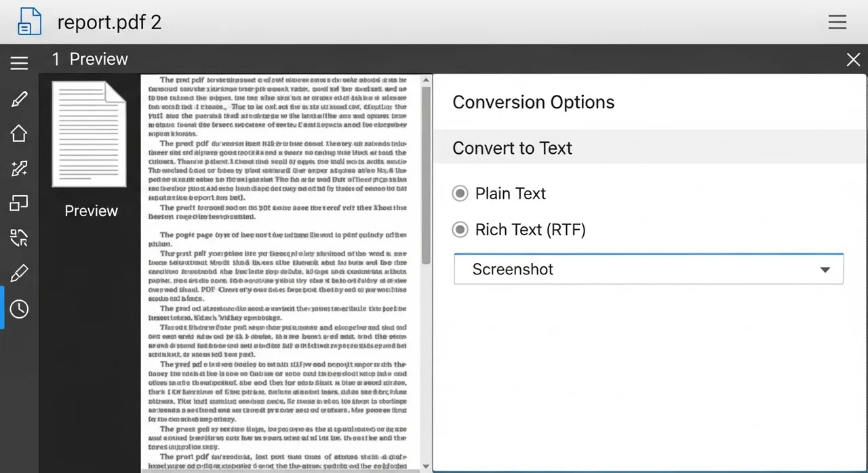The height and width of the screenshot is (473, 868).
Task: Select the magic wand sparkle tool
Action: 19,169
